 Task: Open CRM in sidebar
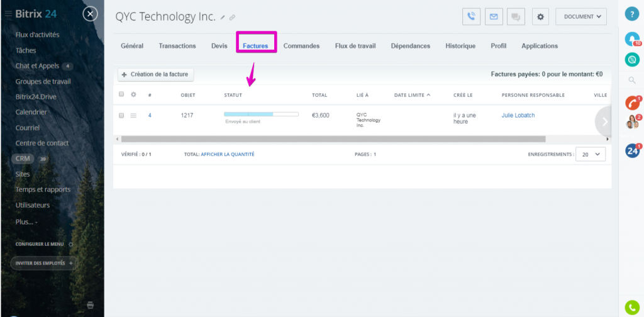[23, 158]
